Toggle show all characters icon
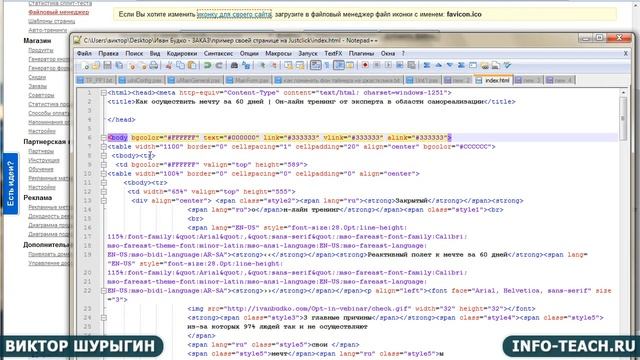 (x=327, y=65)
